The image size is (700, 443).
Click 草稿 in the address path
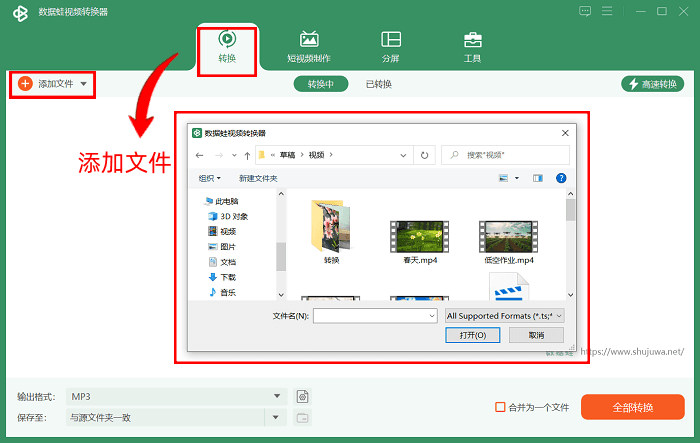[287, 155]
